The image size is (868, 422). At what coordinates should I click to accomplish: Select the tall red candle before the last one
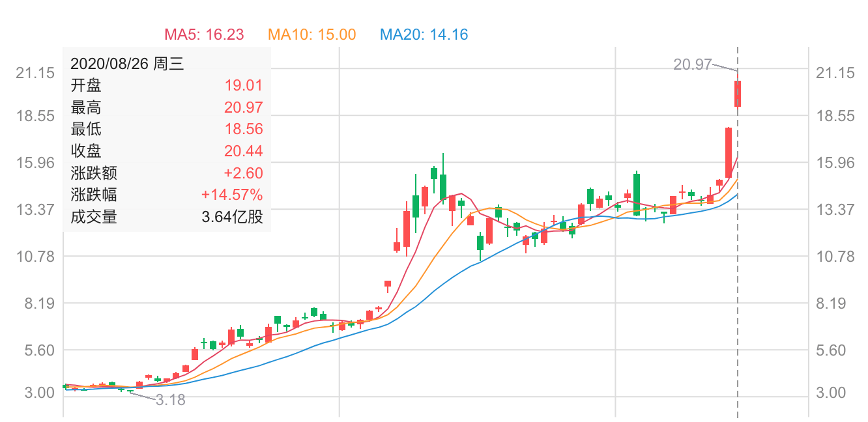point(729,152)
